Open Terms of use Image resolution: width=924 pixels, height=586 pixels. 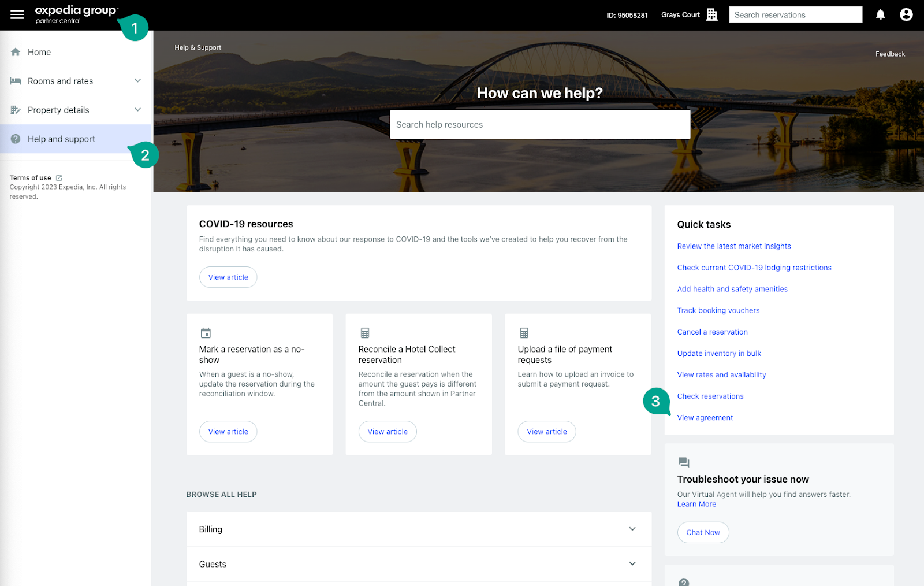click(31, 178)
